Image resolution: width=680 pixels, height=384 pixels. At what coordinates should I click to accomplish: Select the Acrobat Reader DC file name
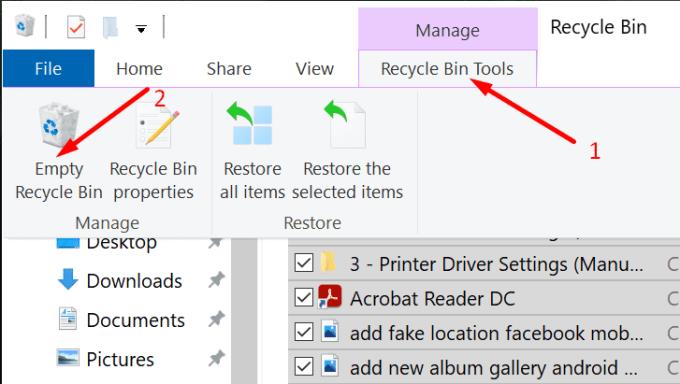[x=432, y=299]
